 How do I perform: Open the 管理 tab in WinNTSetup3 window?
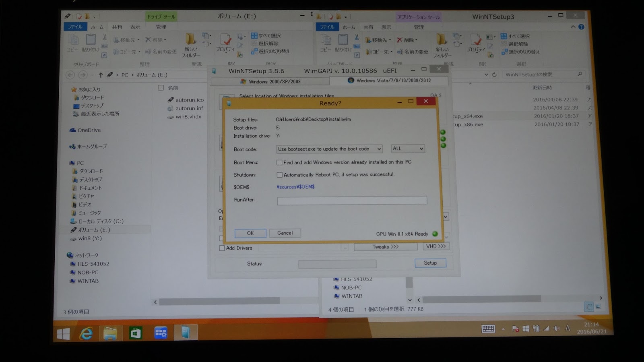419,27
